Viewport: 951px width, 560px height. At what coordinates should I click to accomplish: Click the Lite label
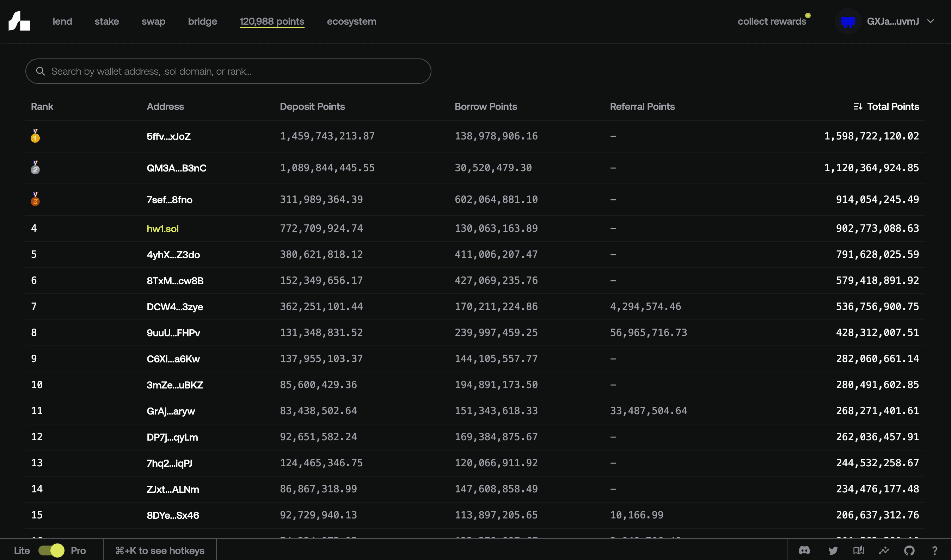22,550
